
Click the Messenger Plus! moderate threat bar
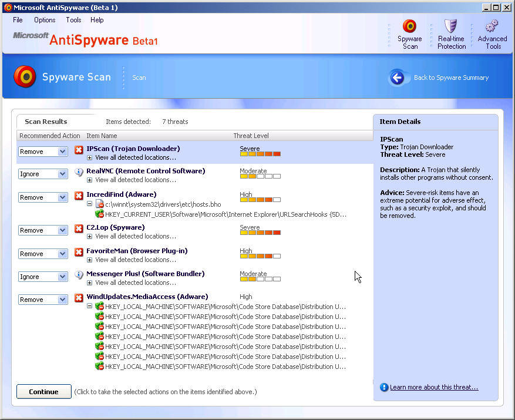point(260,279)
